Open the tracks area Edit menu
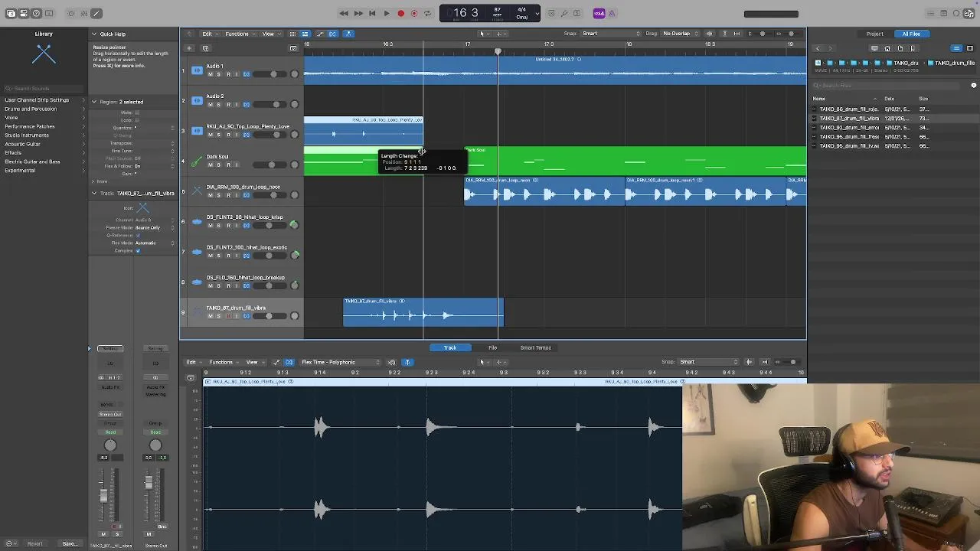 pyautogui.click(x=208, y=34)
